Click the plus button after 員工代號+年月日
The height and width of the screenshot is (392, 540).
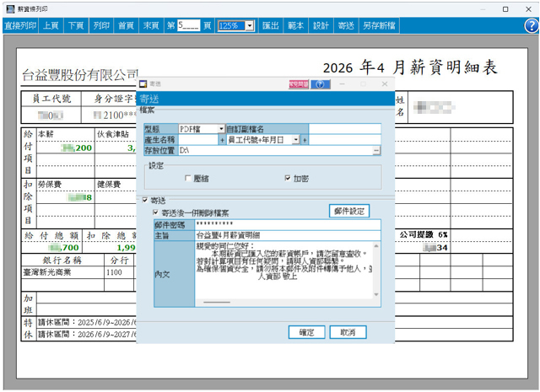coord(305,140)
